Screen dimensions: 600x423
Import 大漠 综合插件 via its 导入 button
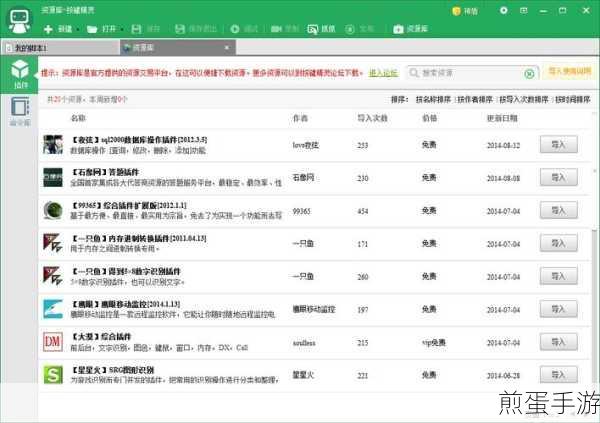559,342
